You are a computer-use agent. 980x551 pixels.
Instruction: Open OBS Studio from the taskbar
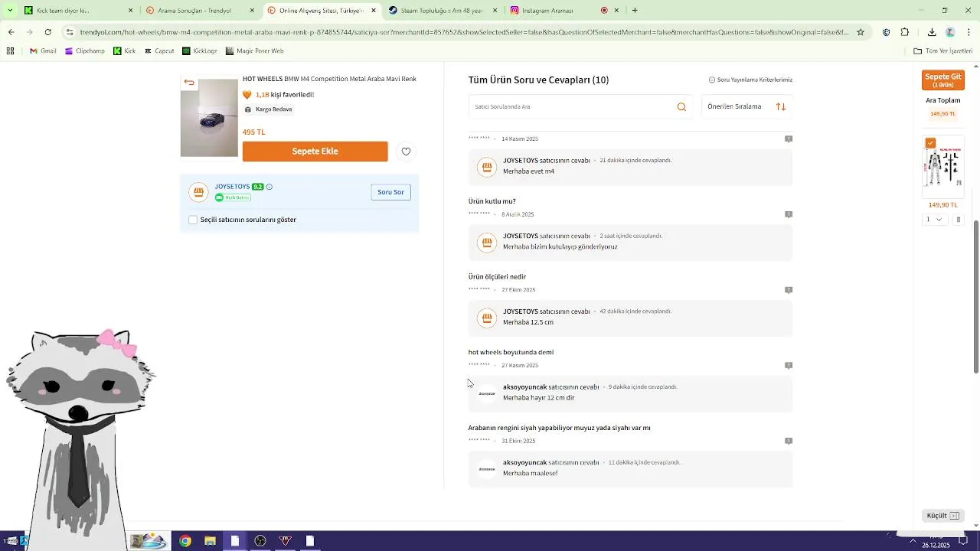click(x=260, y=541)
